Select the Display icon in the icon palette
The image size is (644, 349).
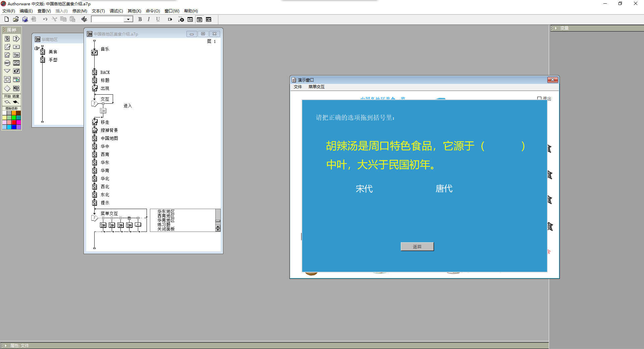click(x=7, y=39)
